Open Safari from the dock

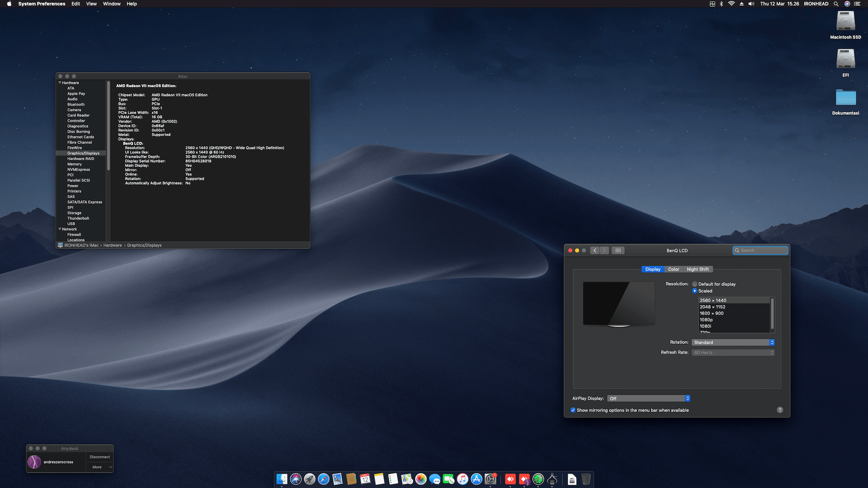(x=324, y=479)
